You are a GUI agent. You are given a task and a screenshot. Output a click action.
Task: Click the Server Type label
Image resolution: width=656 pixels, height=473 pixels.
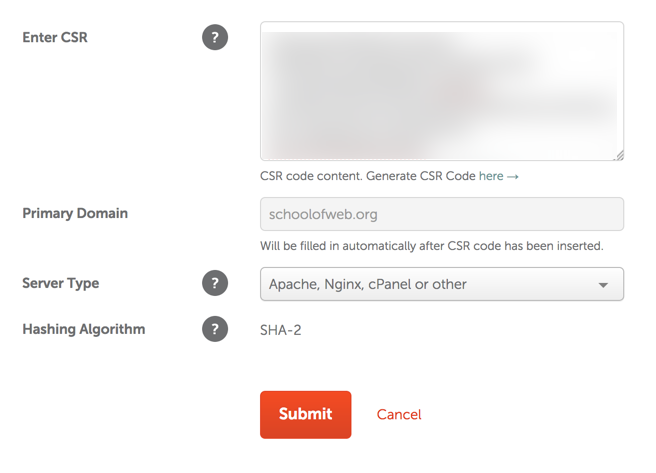pyautogui.click(x=61, y=284)
